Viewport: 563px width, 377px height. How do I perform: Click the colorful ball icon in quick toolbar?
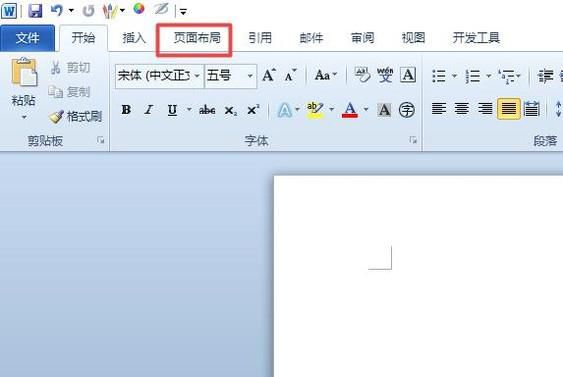[x=139, y=9]
